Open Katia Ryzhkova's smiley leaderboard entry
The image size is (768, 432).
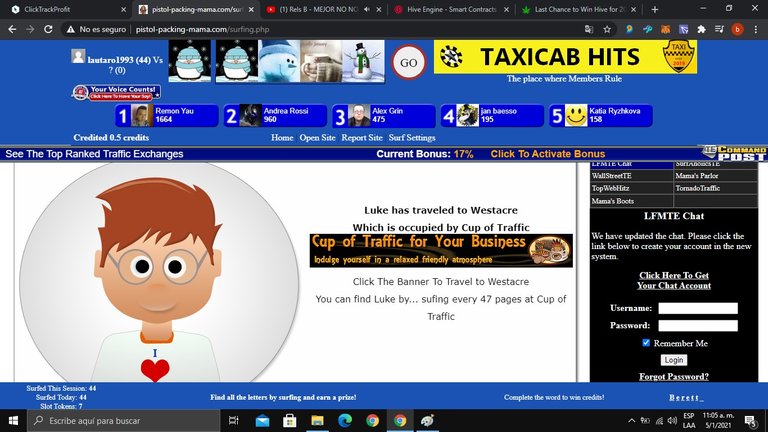[600, 116]
